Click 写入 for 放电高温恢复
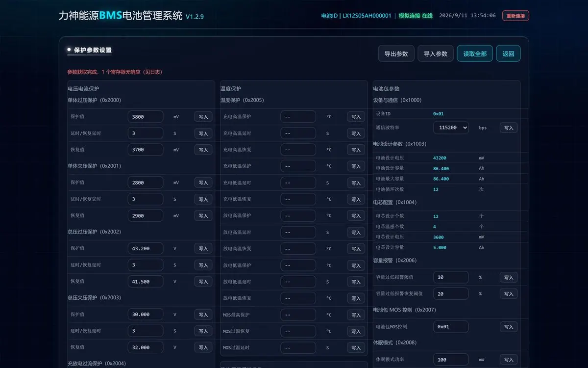Viewport: 588px width, 368px height. 356,249
